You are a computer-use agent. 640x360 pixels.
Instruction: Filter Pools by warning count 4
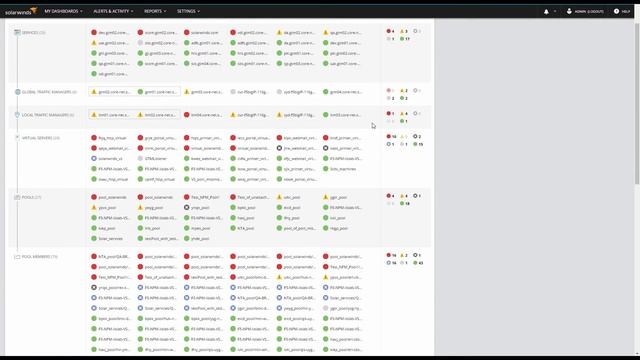pyautogui.click(x=404, y=196)
